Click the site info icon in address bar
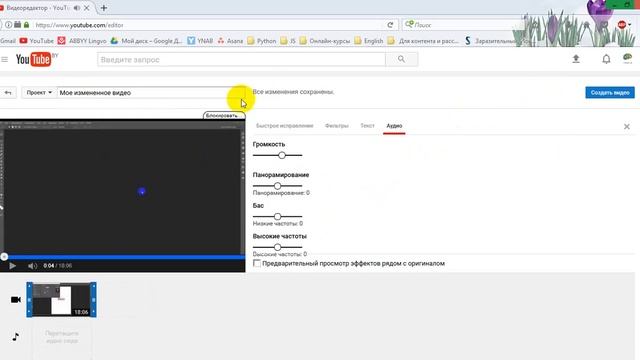This screenshot has width=640, height=360. click(x=8, y=25)
